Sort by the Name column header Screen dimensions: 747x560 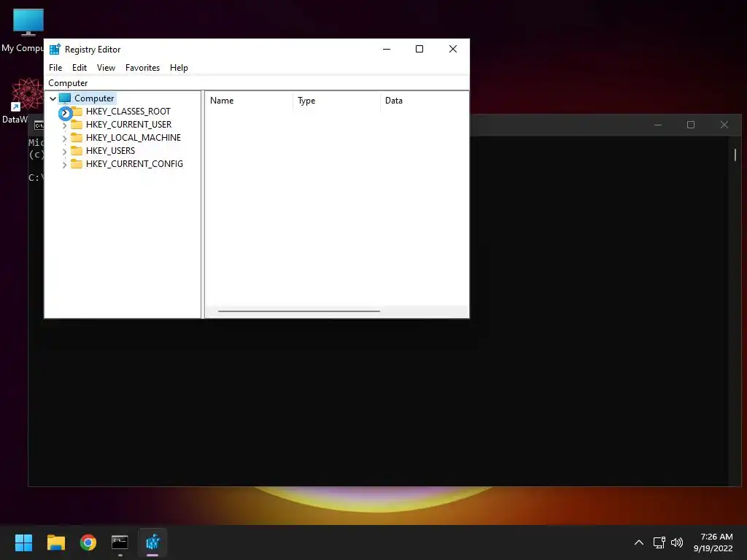tap(248, 101)
